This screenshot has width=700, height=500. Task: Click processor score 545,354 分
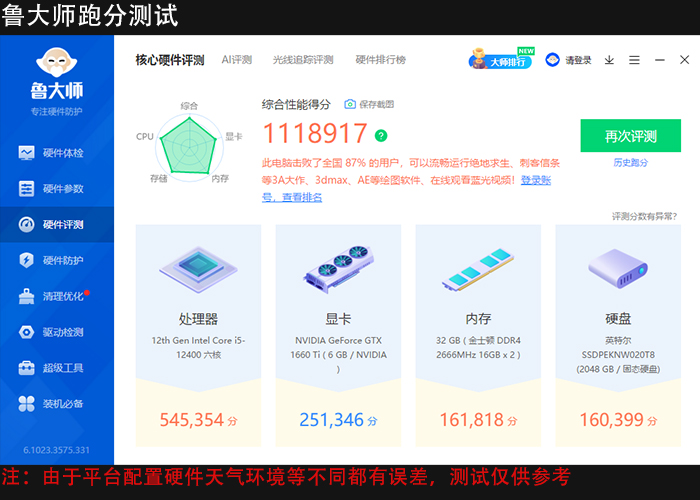coord(198,420)
